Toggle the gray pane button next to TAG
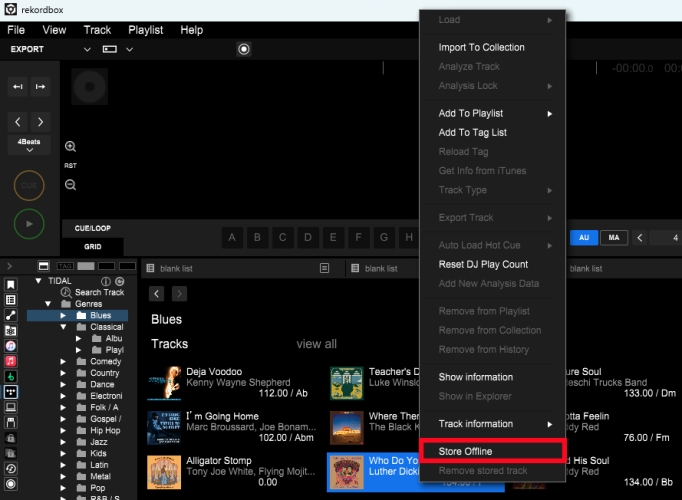The image size is (682, 500). (86, 266)
